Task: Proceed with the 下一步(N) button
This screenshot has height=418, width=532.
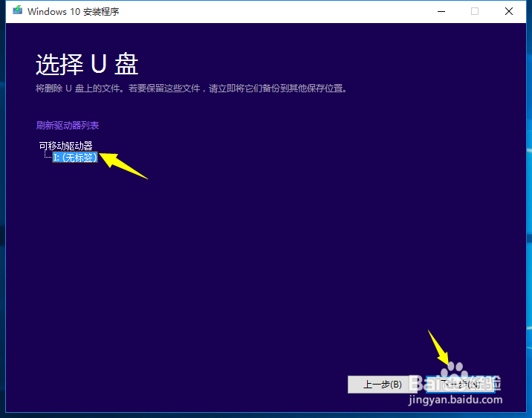Action: coord(461,385)
